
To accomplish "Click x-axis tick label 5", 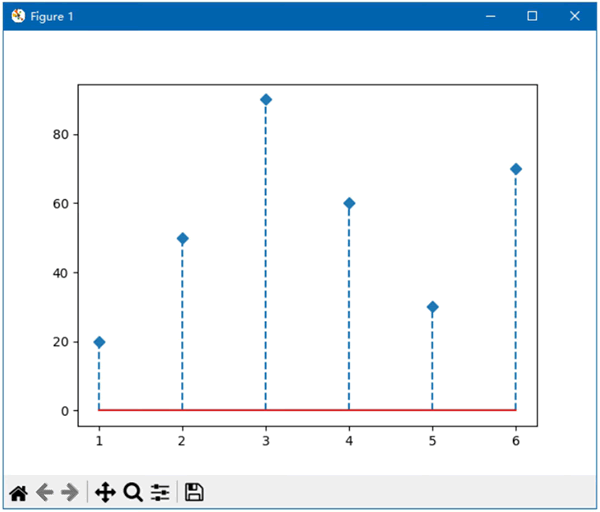I will 432,441.
